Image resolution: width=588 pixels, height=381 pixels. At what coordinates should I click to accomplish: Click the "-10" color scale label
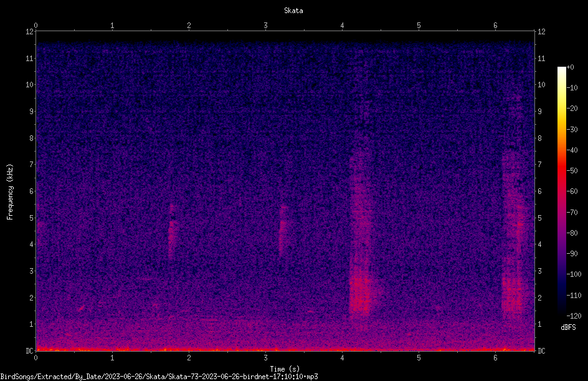(x=572, y=88)
